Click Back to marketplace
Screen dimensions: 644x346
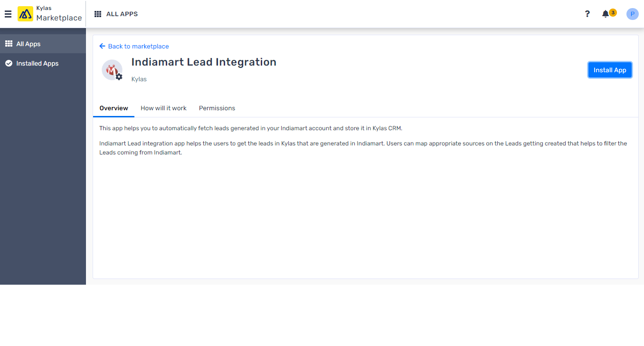coord(138,46)
